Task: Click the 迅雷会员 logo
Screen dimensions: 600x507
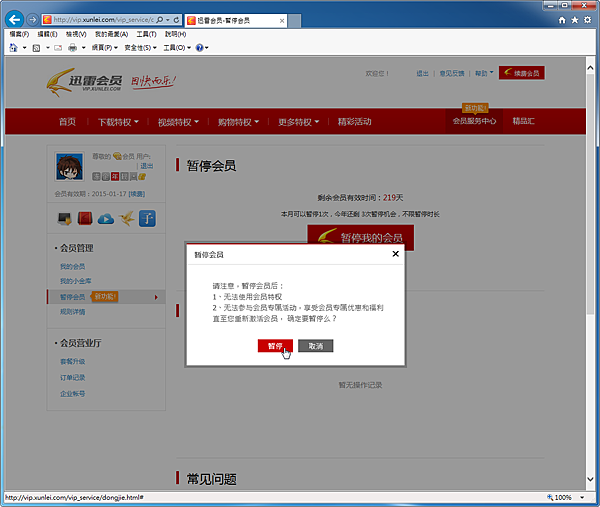Action: coord(85,82)
